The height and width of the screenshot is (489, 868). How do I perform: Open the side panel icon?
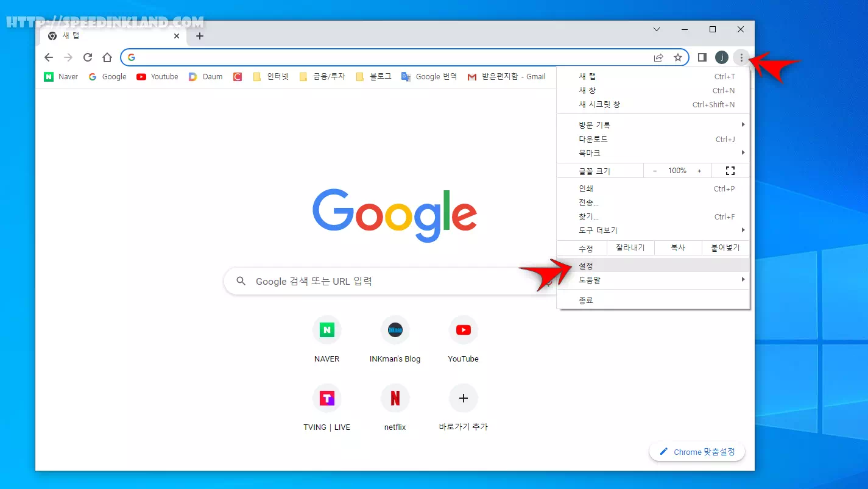click(x=702, y=57)
